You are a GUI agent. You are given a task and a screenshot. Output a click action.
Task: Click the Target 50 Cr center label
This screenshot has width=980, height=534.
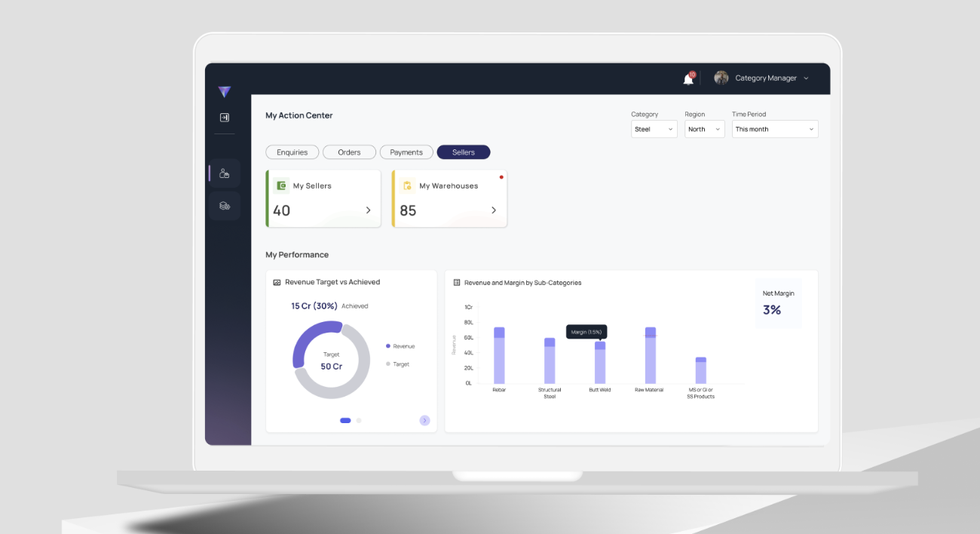tap(332, 361)
